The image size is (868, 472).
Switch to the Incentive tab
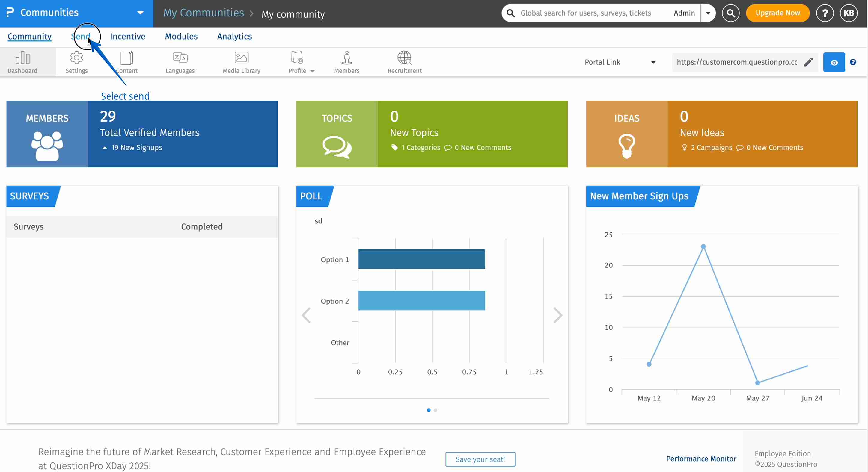tap(127, 36)
